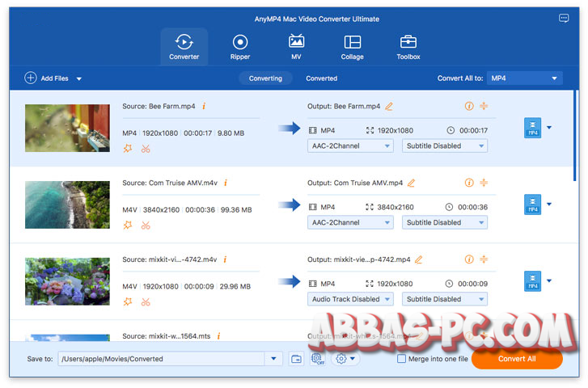Viewport: 588px width, 388px height.
Task: Open the feedback chat icon in title bar
Action: pyautogui.click(x=564, y=18)
